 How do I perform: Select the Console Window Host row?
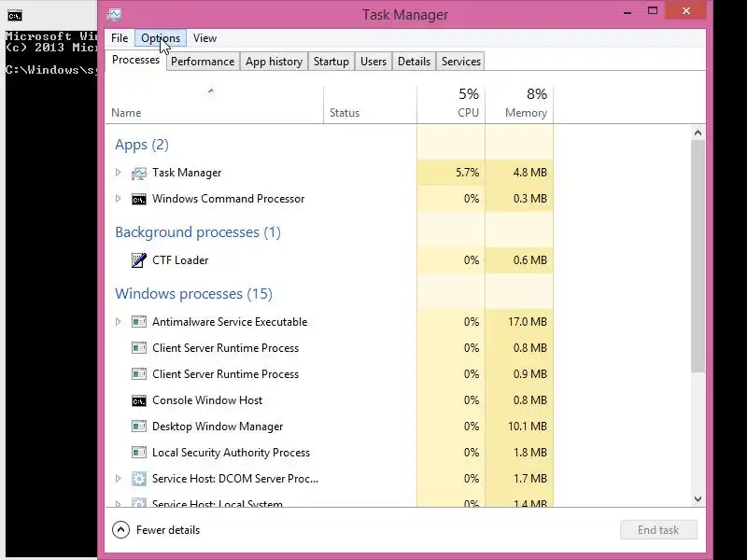tap(330, 400)
